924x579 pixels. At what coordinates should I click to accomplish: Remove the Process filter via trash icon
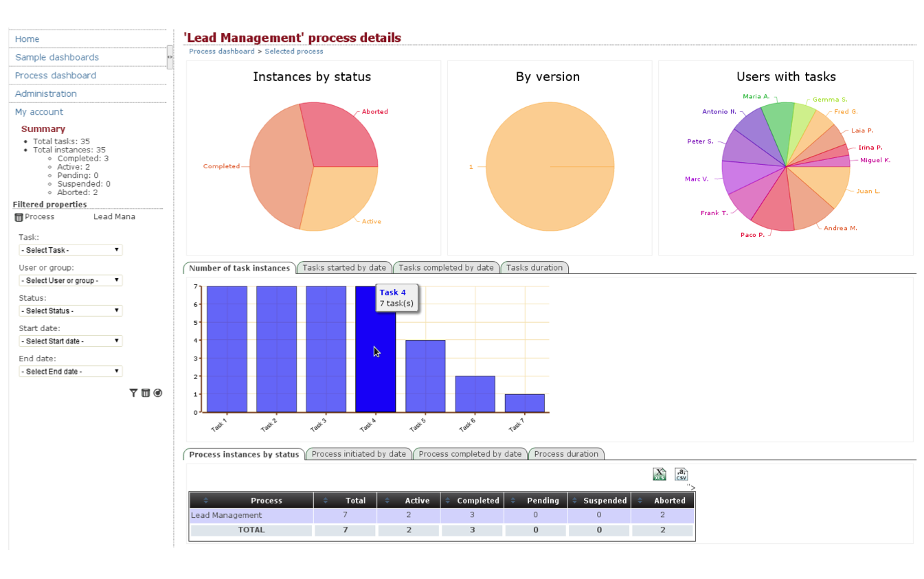19,217
